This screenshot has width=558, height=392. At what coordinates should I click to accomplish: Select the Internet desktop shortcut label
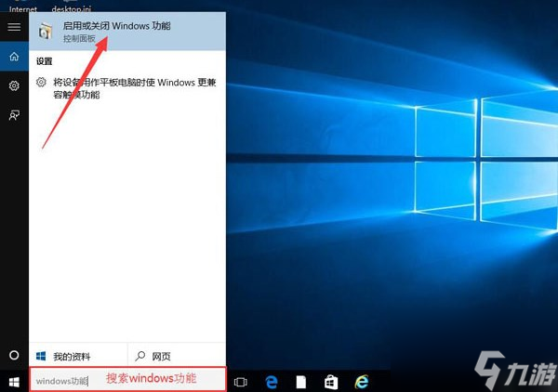22,9
